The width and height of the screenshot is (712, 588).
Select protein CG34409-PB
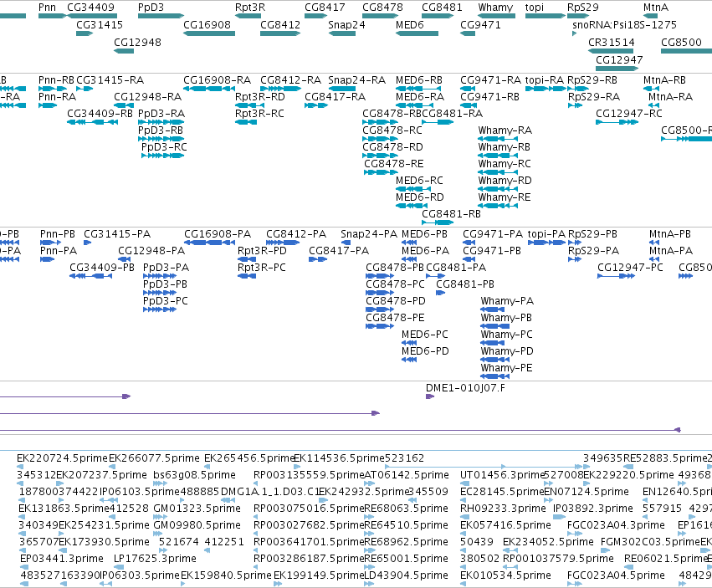(x=91, y=276)
